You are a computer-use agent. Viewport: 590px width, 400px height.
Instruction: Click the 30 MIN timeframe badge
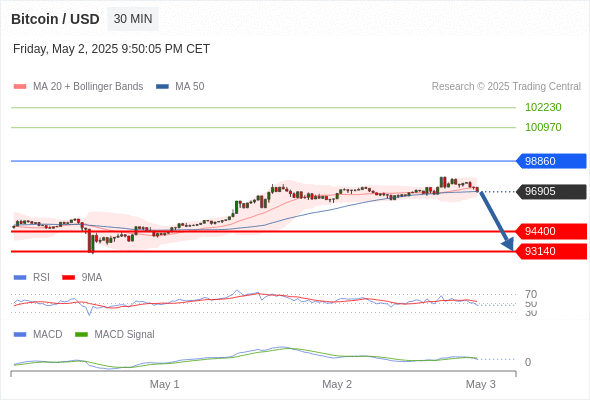133,19
